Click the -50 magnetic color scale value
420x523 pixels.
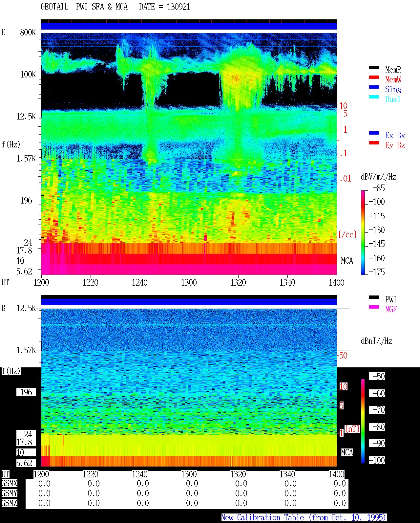pyautogui.click(x=377, y=377)
